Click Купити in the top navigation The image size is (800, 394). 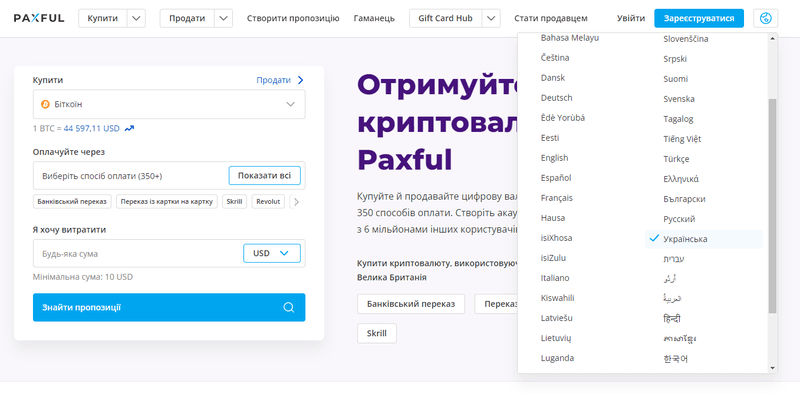tap(103, 18)
